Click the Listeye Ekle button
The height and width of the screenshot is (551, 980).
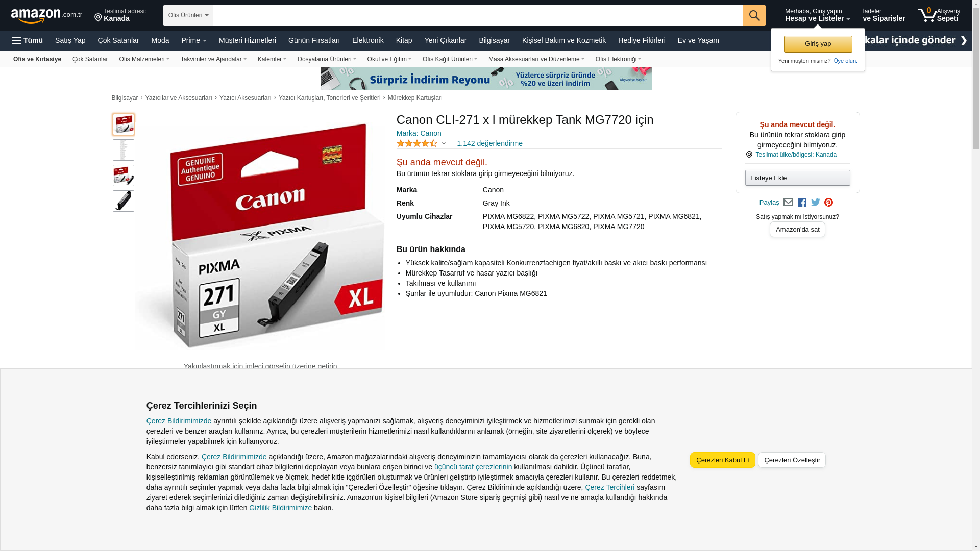tap(797, 178)
